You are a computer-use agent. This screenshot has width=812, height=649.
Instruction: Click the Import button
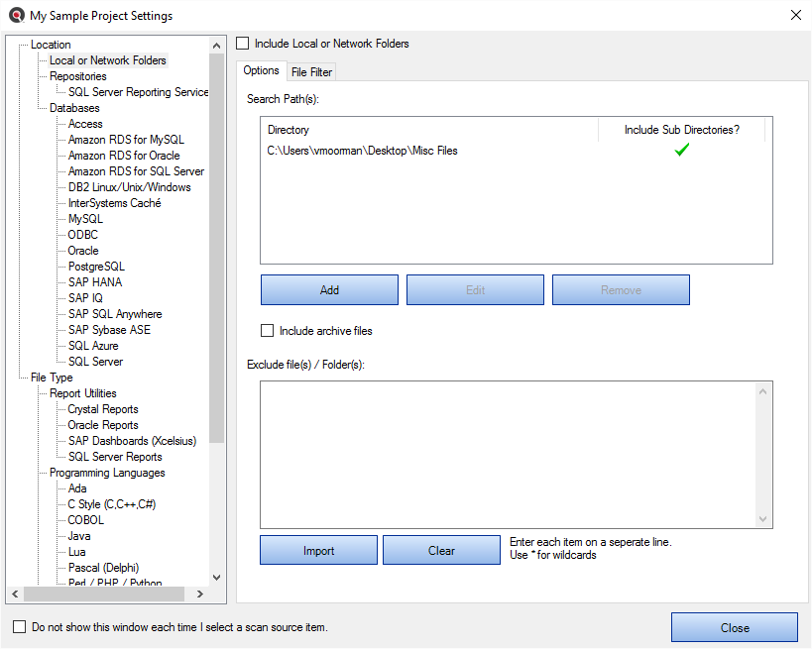[x=318, y=551]
